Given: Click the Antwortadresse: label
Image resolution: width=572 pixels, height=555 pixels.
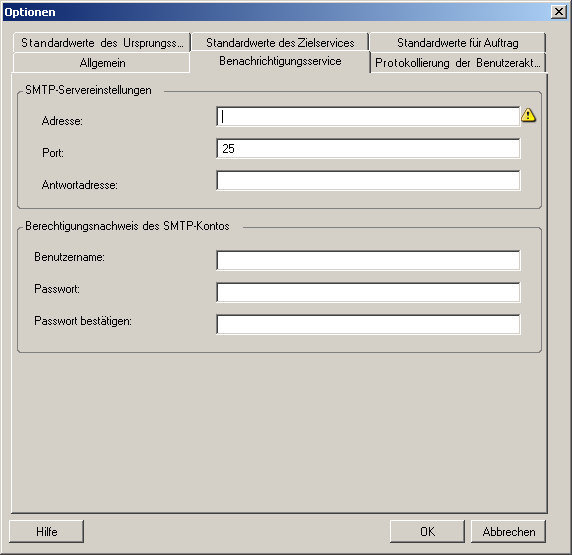Looking at the screenshot, I should pyautogui.click(x=80, y=185).
